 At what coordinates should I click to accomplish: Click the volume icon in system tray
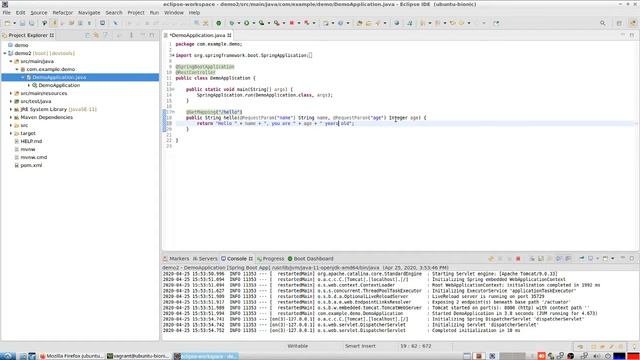point(597,356)
